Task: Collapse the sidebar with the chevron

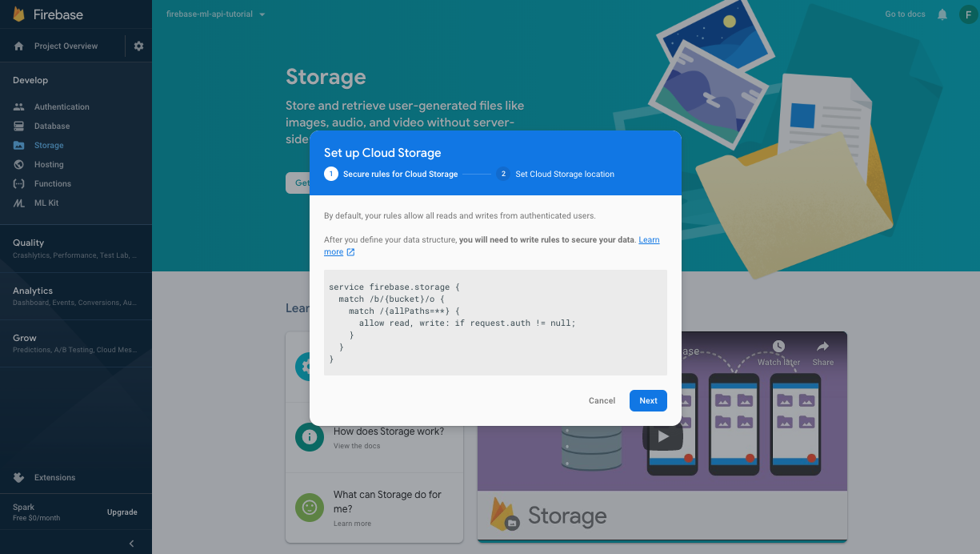Action: [131, 543]
